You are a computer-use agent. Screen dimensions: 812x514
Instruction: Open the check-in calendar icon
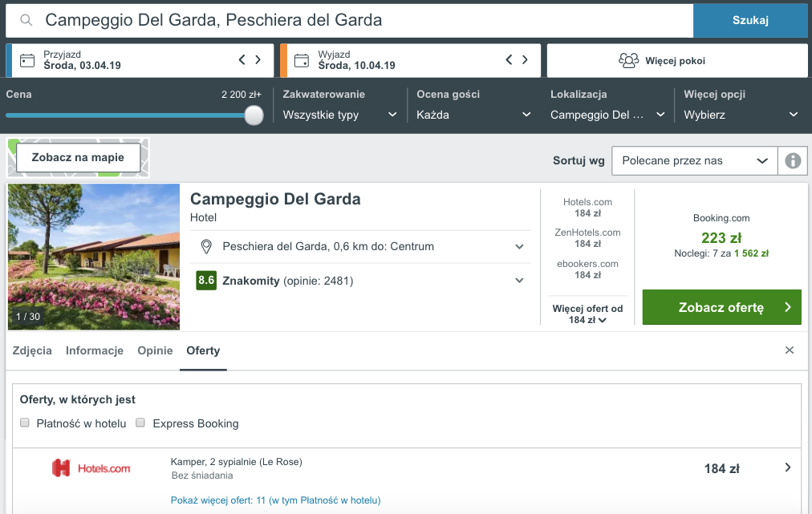pyautogui.click(x=27, y=61)
